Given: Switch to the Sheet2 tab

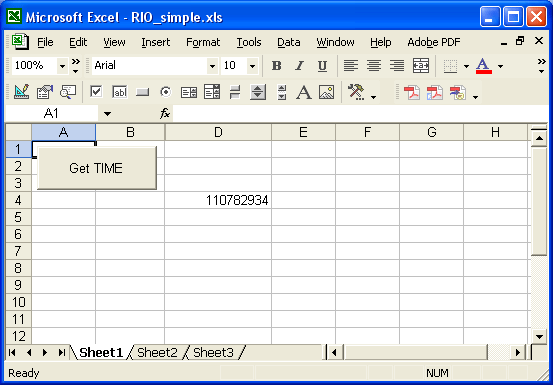Looking at the screenshot, I should (157, 352).
